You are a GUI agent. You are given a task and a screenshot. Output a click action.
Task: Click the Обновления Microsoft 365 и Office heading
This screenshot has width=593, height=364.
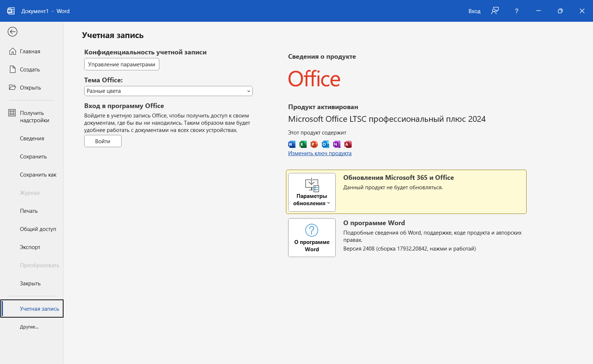point(398,178)
